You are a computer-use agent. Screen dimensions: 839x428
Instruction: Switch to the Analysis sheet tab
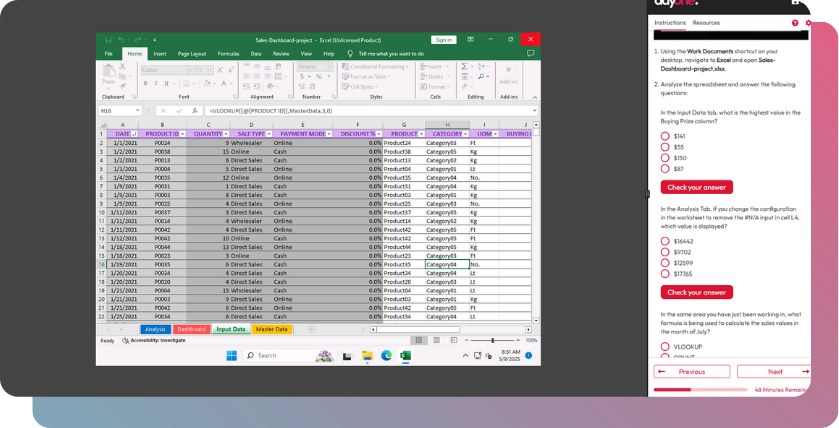tap(155, 330)
